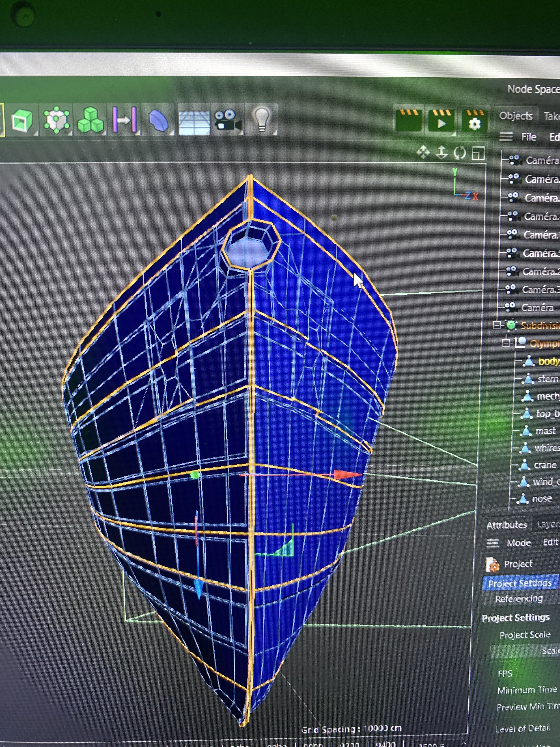Screen dimensions: 560x747
Task: Select the whires polygon object
Action: [547, 448]
